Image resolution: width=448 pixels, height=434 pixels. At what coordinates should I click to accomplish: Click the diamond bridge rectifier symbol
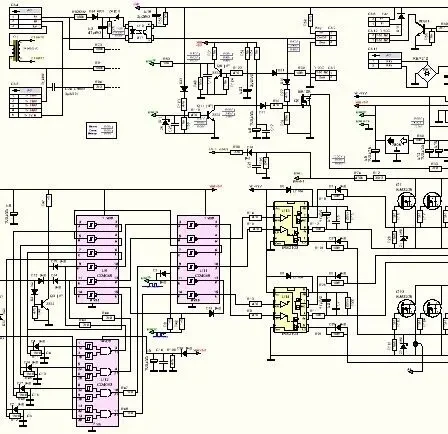point(427,73)
